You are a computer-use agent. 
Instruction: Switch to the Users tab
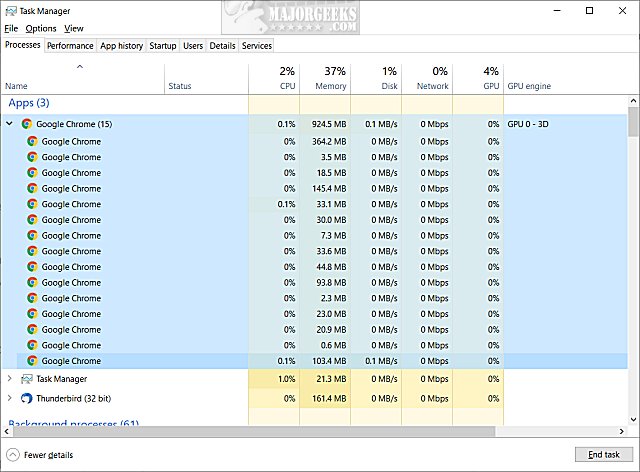click(x=193, y=46)
